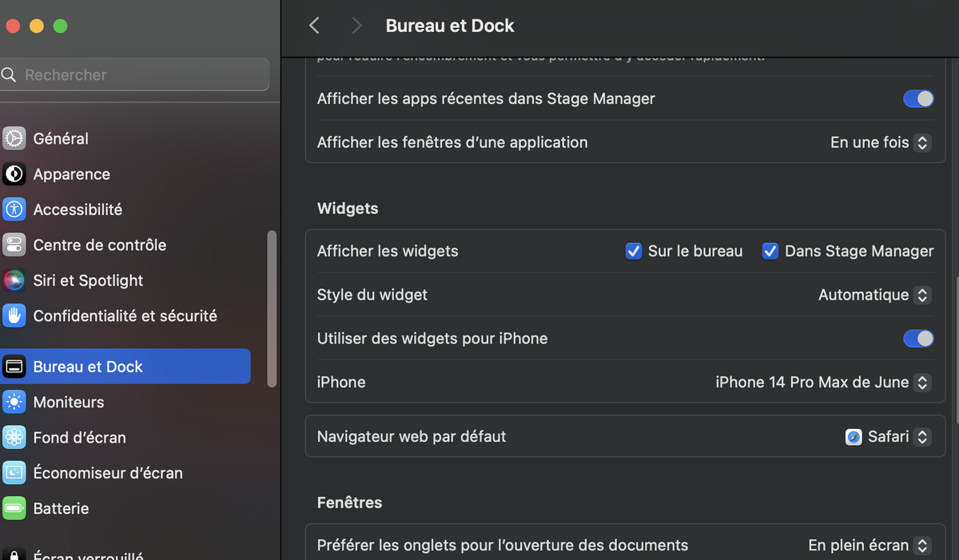
Task: Open the Style du widget Automatique dropdown
Action: tap(875, 295)
